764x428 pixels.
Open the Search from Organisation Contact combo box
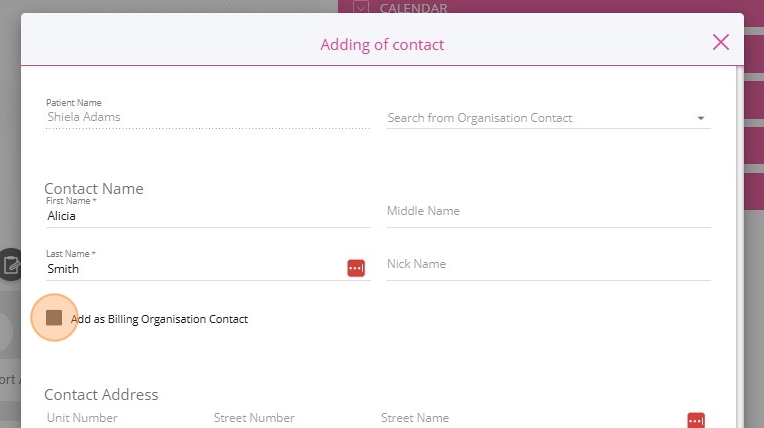click(x=540, y=118)
